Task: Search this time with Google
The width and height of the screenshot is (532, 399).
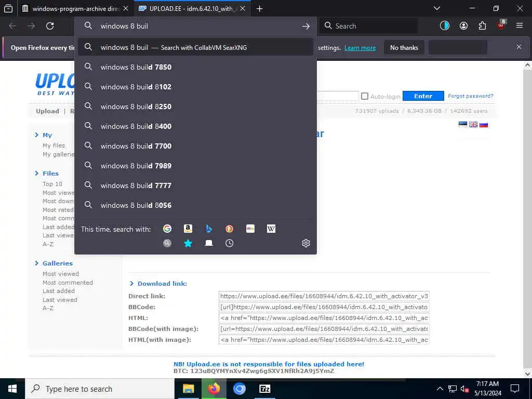Action: 167,229
